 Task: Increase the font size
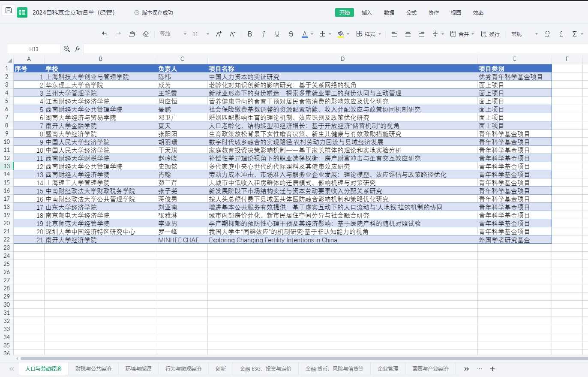click(x=219, y=34)
